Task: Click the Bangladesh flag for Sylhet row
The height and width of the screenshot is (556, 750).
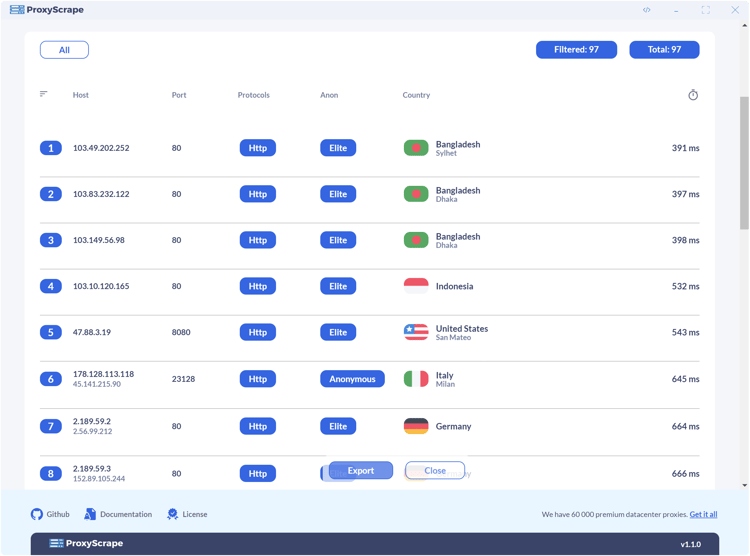Action: click(x=416, y=148)
